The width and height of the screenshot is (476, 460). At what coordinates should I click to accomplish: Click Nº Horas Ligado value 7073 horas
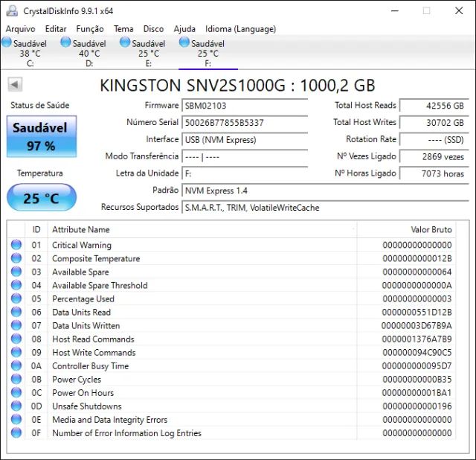pyautogui.click(x=434, y=173)
